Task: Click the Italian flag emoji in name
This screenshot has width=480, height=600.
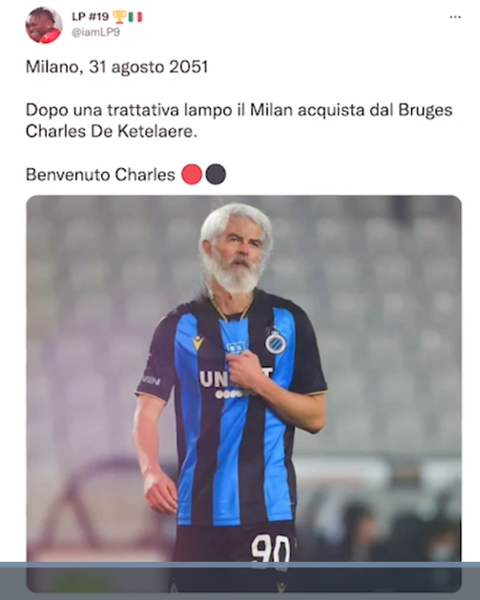Action: [135, 17]
